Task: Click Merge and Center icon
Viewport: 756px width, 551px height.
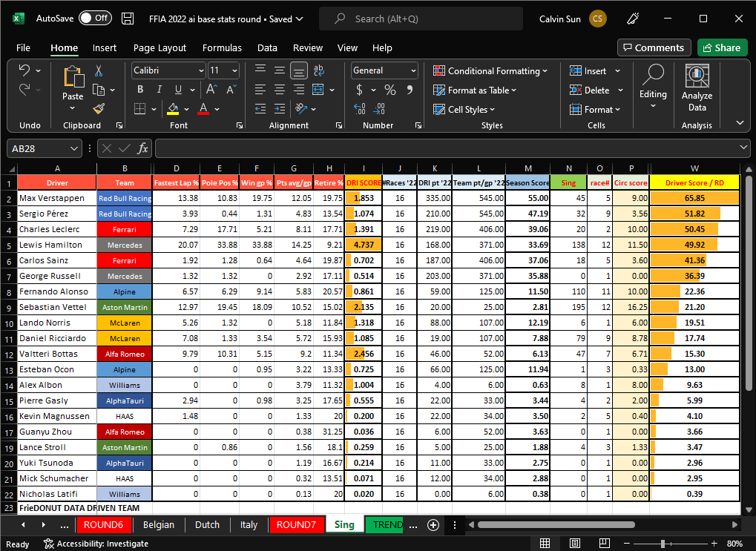Action: [x=318, y=90]
